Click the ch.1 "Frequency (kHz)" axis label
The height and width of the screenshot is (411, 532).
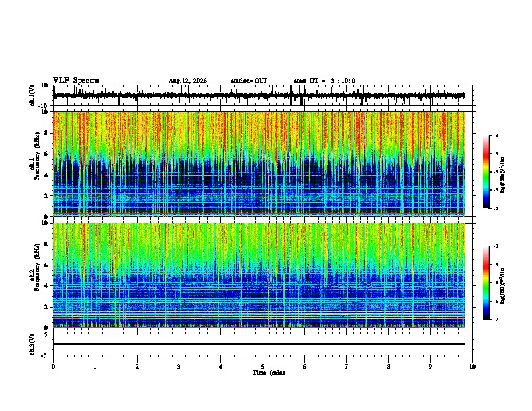pos(37,156)
